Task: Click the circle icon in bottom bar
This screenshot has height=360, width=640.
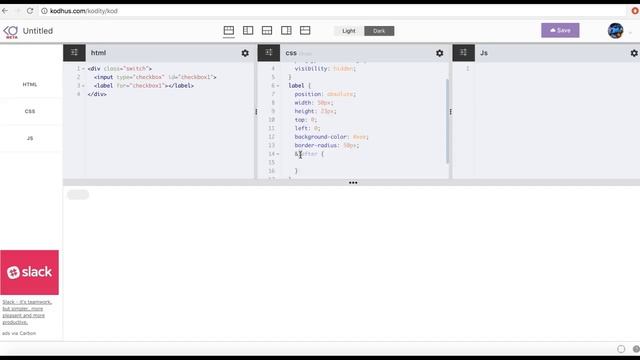Action: point(621,349)
